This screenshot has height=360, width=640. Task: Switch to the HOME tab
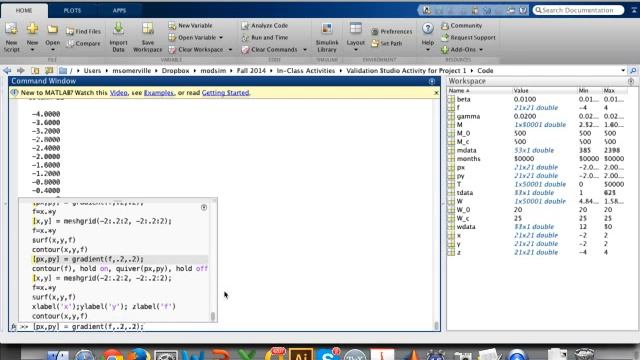point(24,11)
